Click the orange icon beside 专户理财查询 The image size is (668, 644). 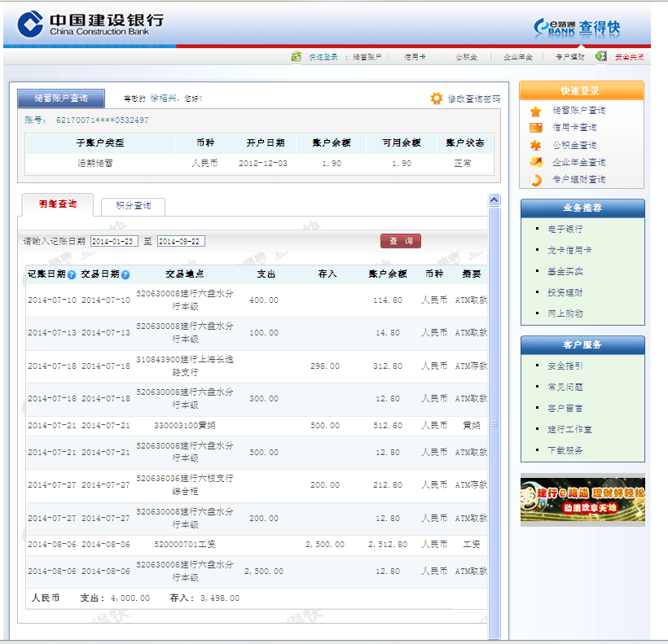[535, 179]
